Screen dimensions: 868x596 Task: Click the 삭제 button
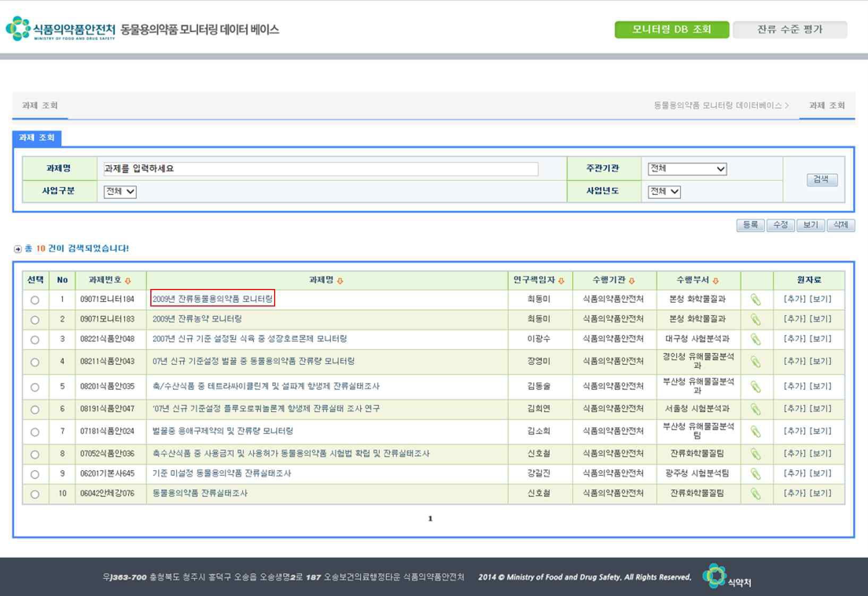tap(840, 225)
